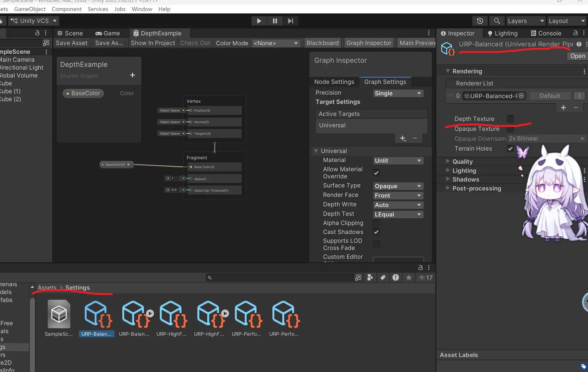Pick renderer asset with the object selector circle
The height and width of the screenshot is (372, 588).
521,96
